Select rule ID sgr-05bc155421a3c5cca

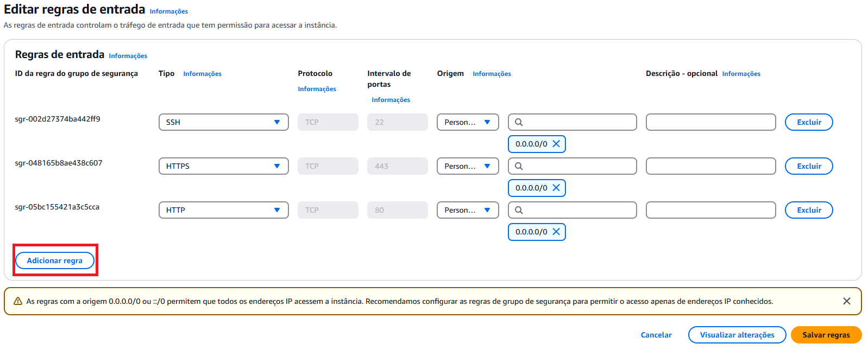57,207
